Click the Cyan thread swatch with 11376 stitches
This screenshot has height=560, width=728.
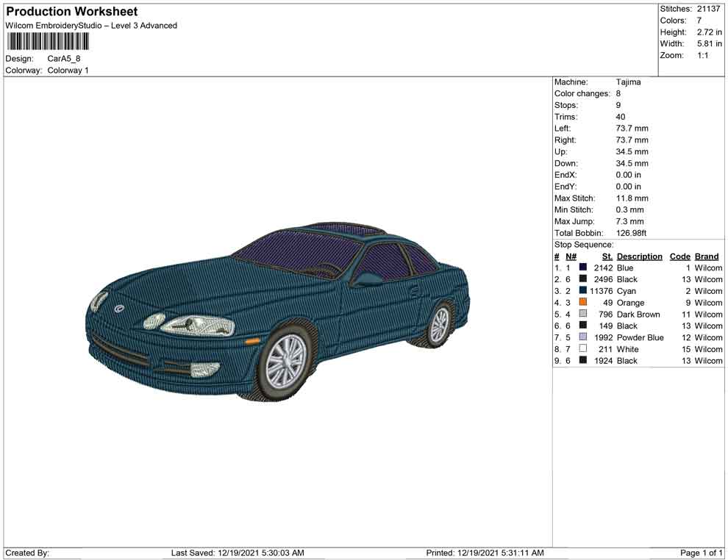click(x=583, y=291)
